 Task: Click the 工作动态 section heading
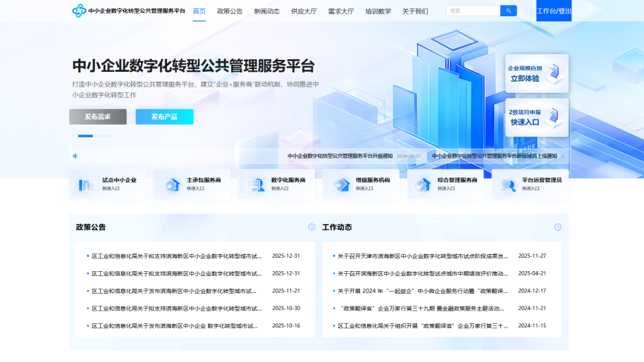337,227
